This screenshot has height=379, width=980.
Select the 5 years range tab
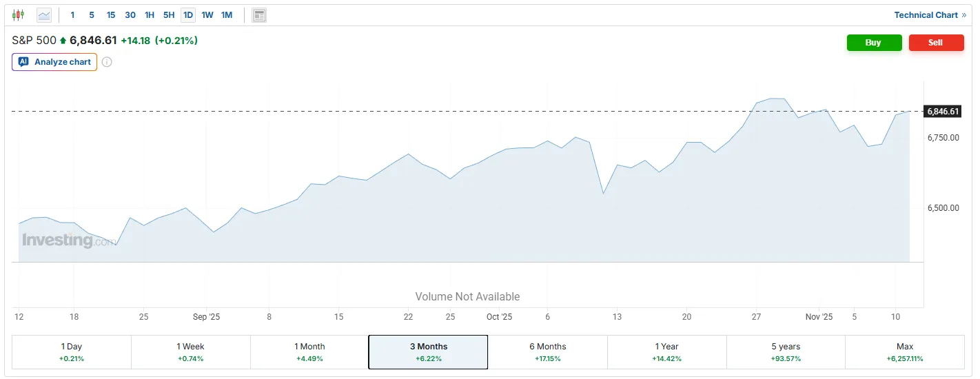click(x=786, y=352)
